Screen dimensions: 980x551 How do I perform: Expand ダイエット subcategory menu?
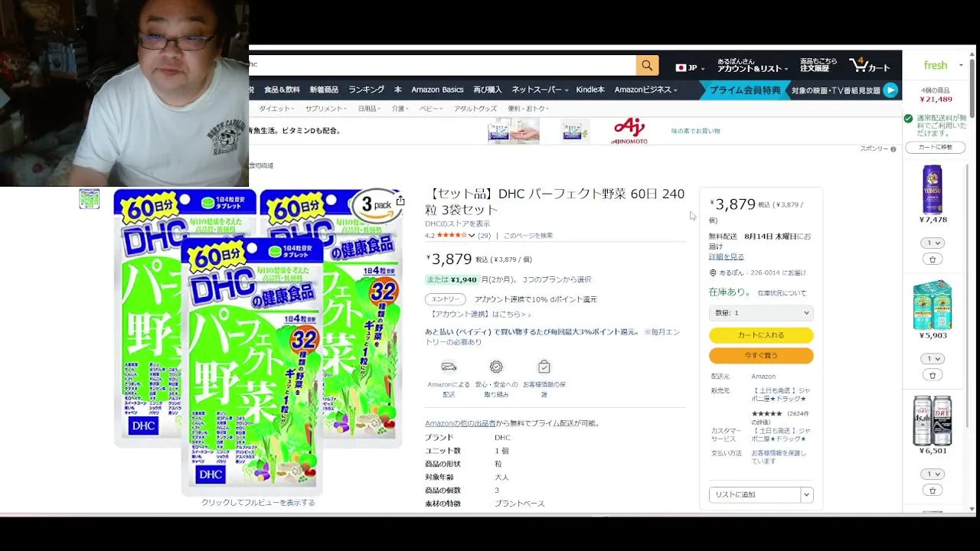(x=276, y=109)
